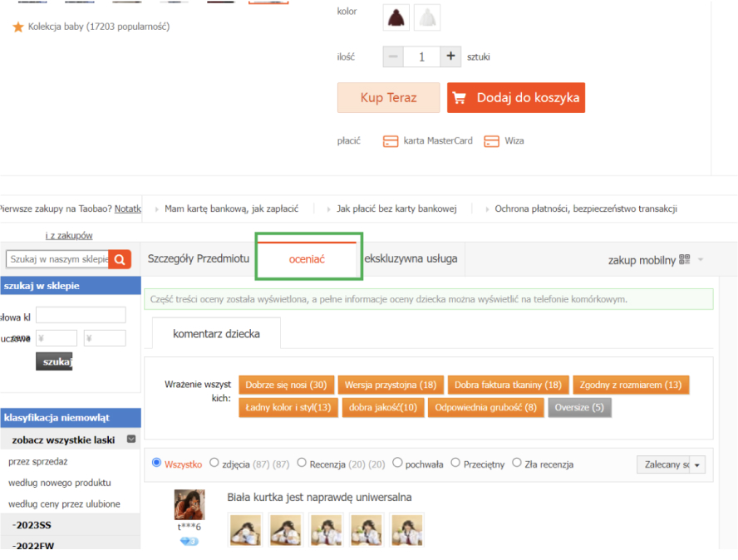Select the zdjęcia reviews radio button
Image resolution: width=738 pixels, height=560 pixels.
click(214, 464)
